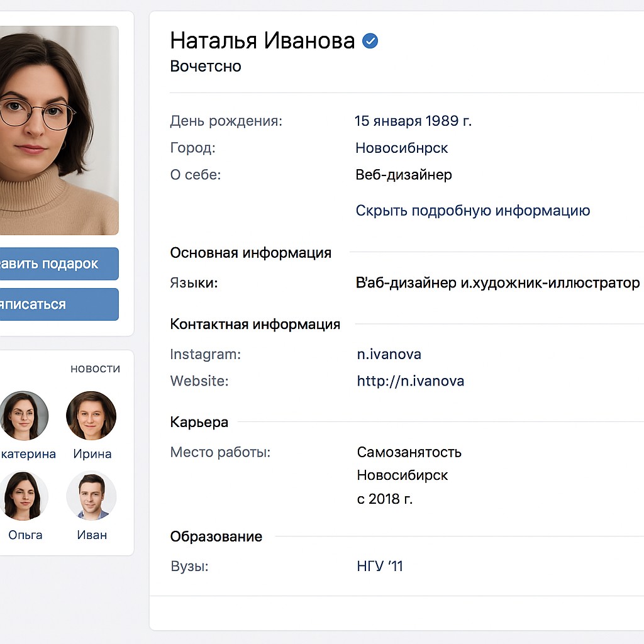Click the name Иван under his avatar
This screenshot has width=644, height=644.
pyautogui.click(x=92, y=535)
